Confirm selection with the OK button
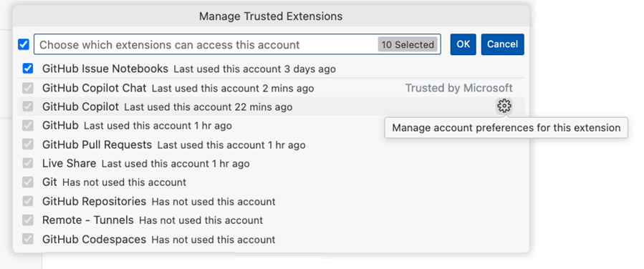 pyautogui.click(x=463, y=44)
